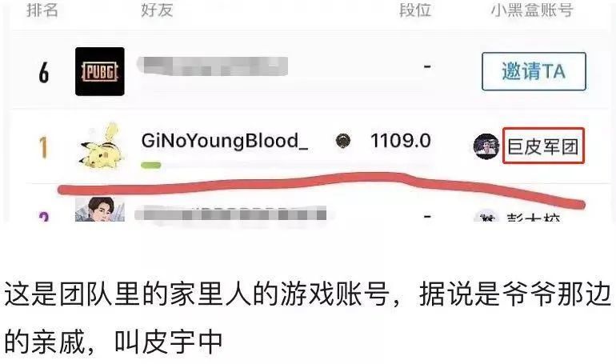Click the 邀请TA invite button
The height and width of the screenshot is (364, 616).
(x=534, y=71)
